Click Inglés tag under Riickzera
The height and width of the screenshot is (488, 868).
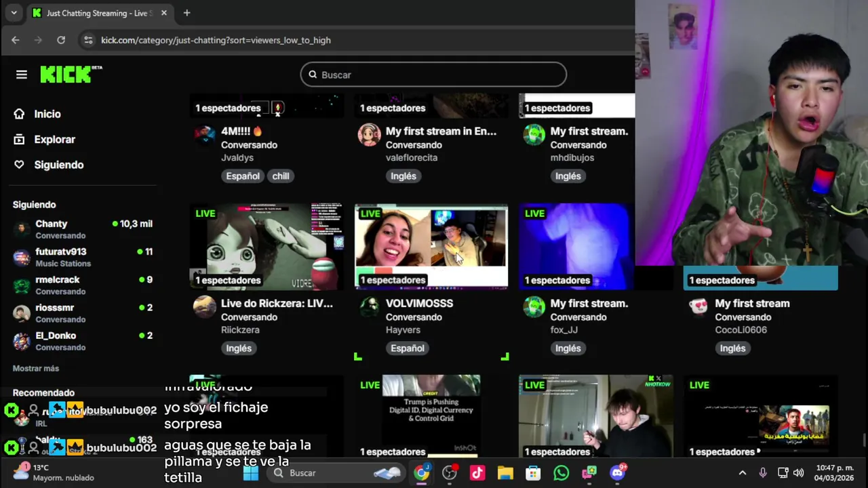point(239,348)
